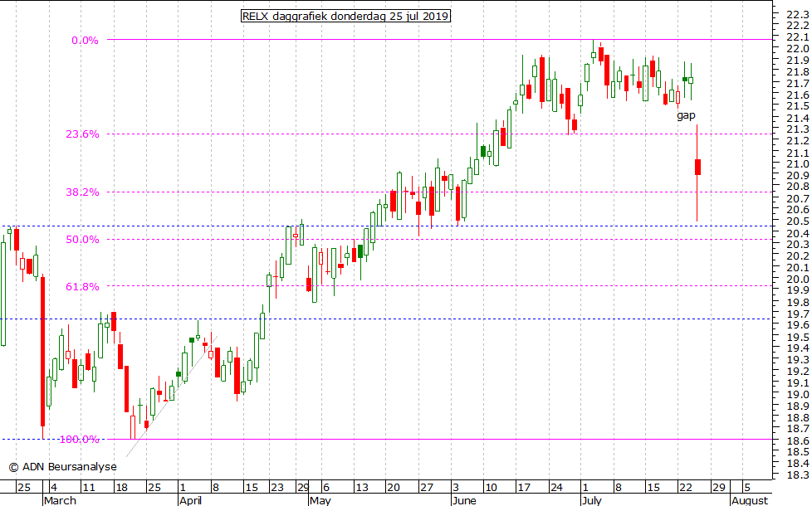This screenshot has height=506, width=812.
Task: Click the '38.2%' Fibonacci level label
Action: click(82, 192)
